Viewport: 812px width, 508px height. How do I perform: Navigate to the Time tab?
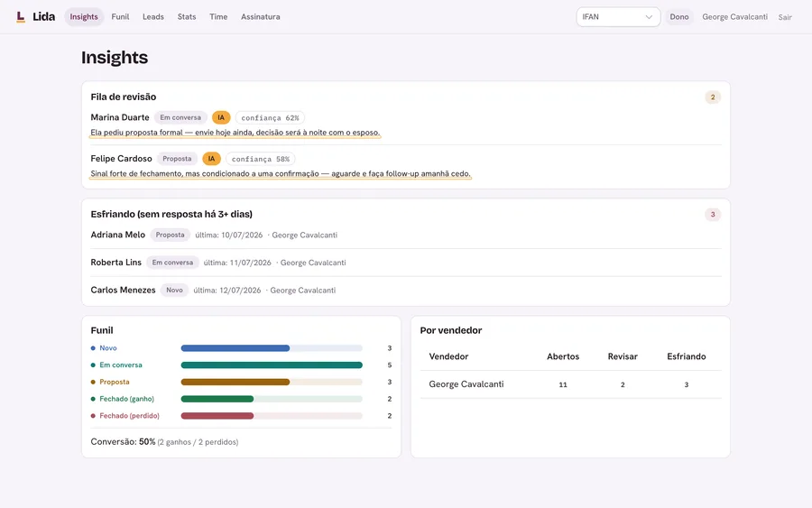218,16
